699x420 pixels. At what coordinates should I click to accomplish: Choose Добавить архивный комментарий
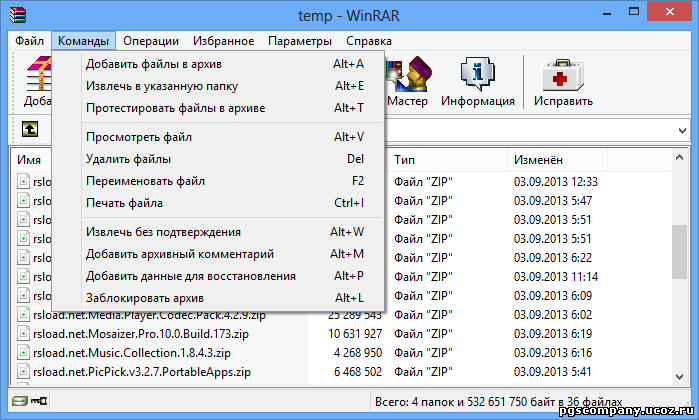pos(218,254)
